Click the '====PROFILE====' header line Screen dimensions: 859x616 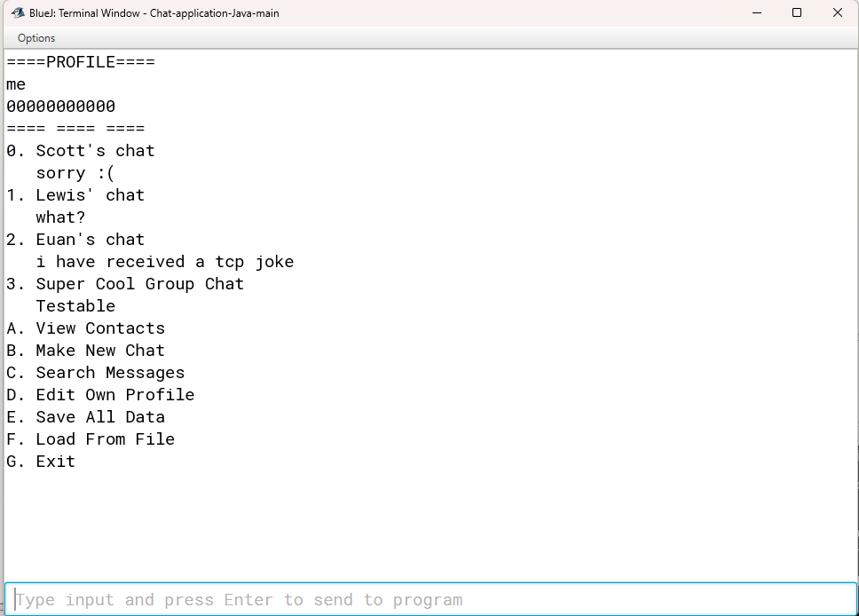point(81,62)
